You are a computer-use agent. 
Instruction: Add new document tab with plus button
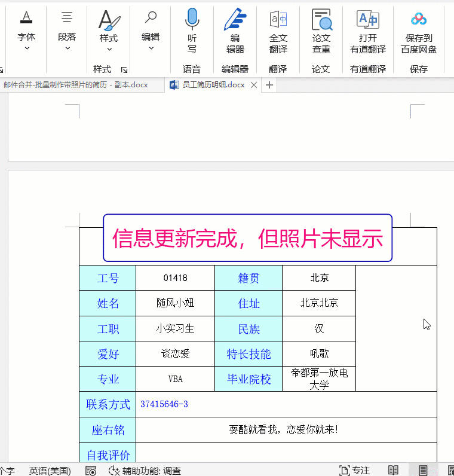tap(269, 85)
